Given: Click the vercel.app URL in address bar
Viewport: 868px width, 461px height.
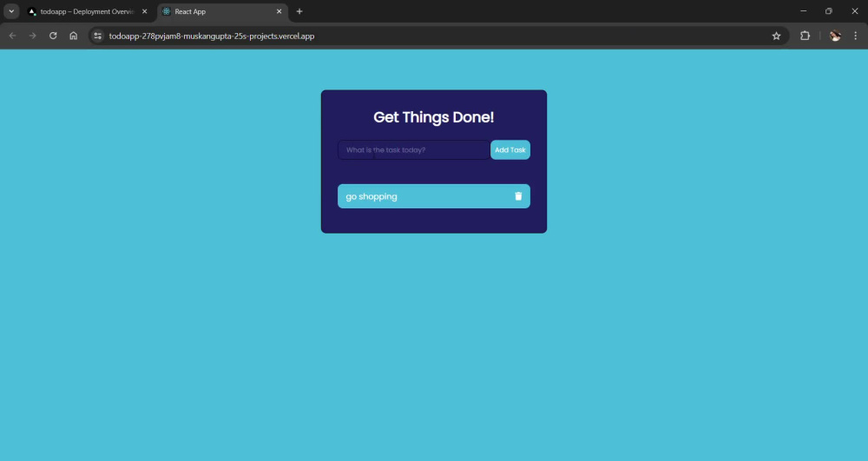Looking at the screenshot, I should pos(212,36).
